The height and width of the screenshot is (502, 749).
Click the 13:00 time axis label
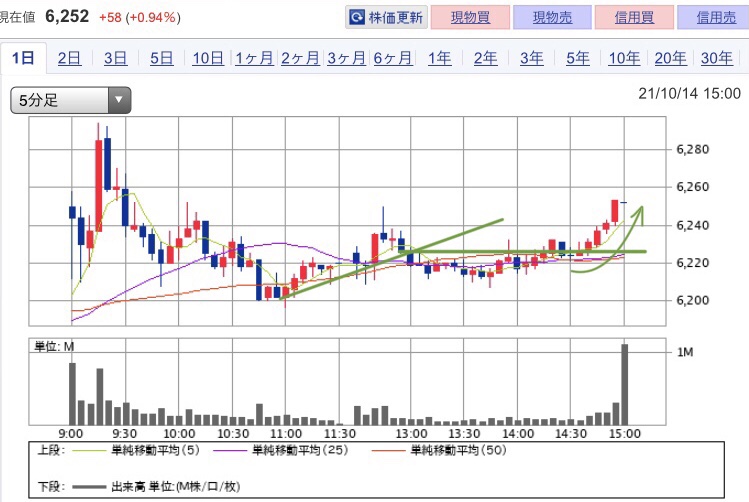411,434
